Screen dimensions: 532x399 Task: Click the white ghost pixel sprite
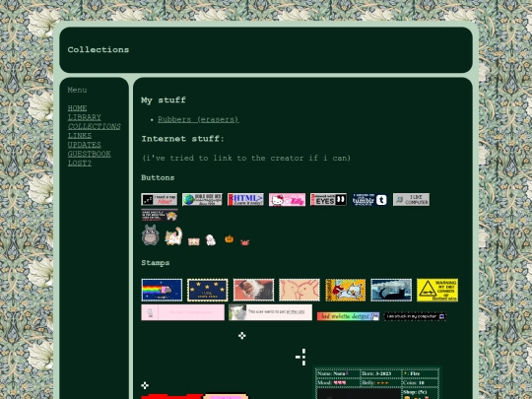tap(211, 239)
